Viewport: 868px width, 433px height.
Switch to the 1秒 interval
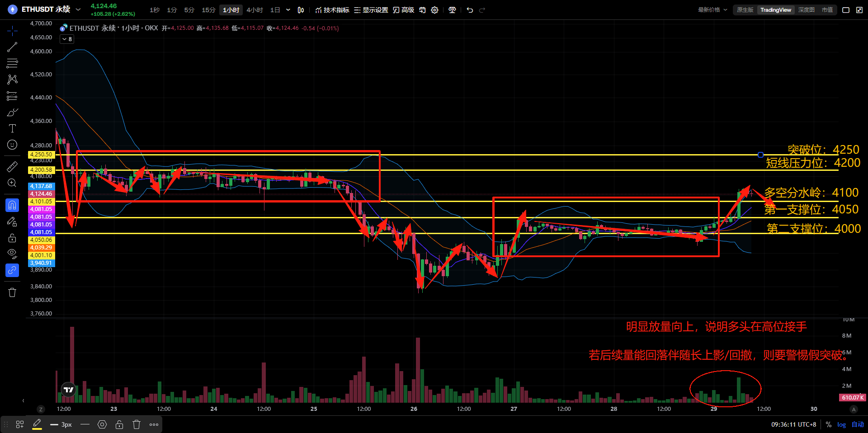pos(155,10)
